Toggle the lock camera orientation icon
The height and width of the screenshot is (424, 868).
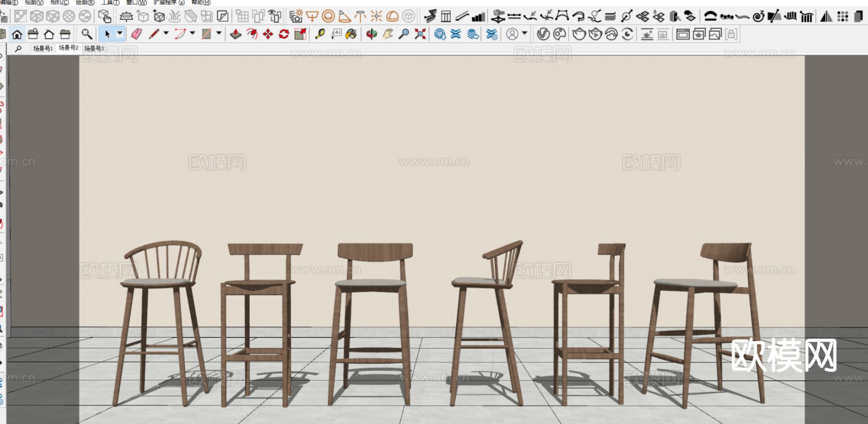(x=732, y=34)
